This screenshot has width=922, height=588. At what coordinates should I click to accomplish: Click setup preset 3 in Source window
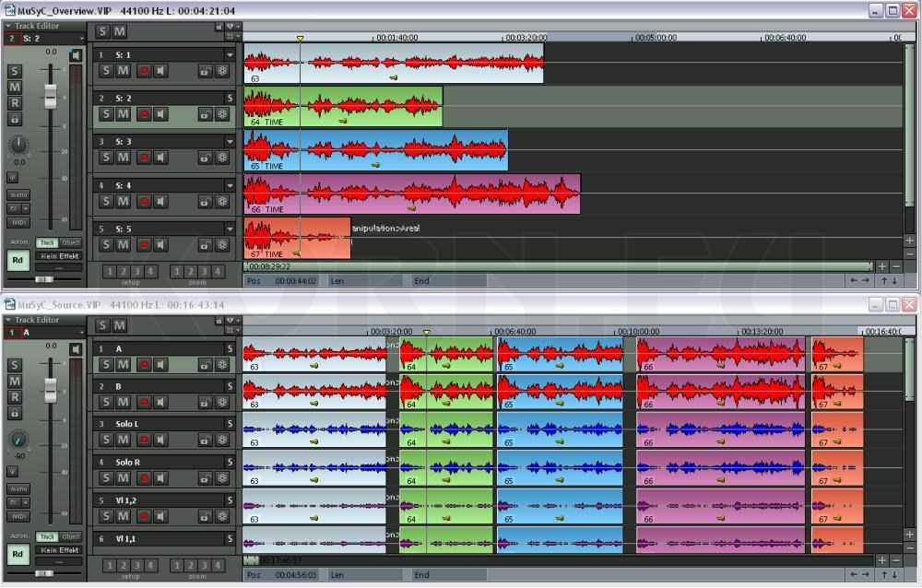tap(137, 565)
